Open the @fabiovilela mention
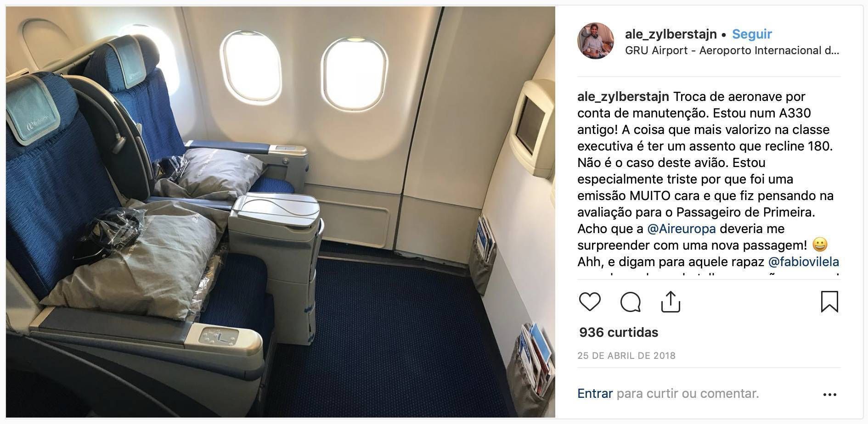Image resolution: width=868 pixels, height=424 pixels. tap(803, 262)
